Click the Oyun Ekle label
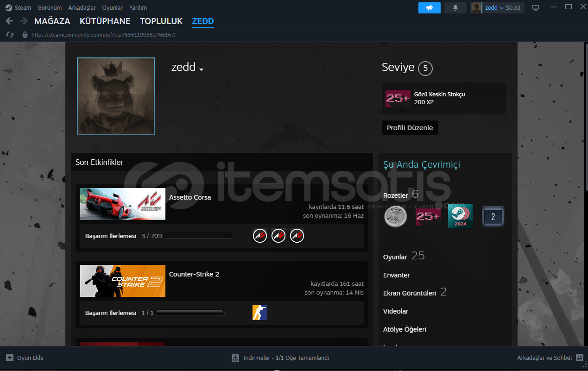588x371 pixels. (x=30, y=358)
